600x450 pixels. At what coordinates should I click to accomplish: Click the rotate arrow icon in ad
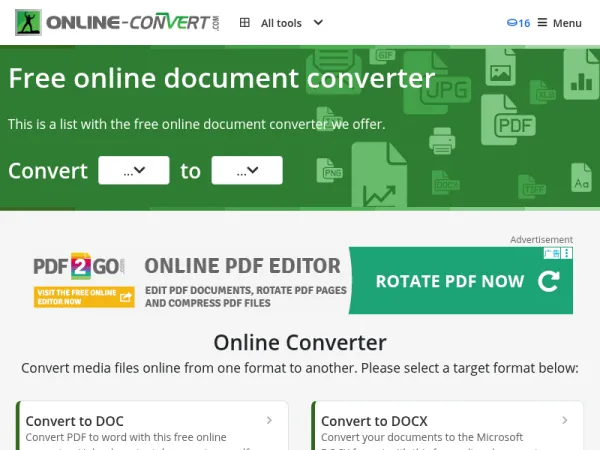coord(549,281)
